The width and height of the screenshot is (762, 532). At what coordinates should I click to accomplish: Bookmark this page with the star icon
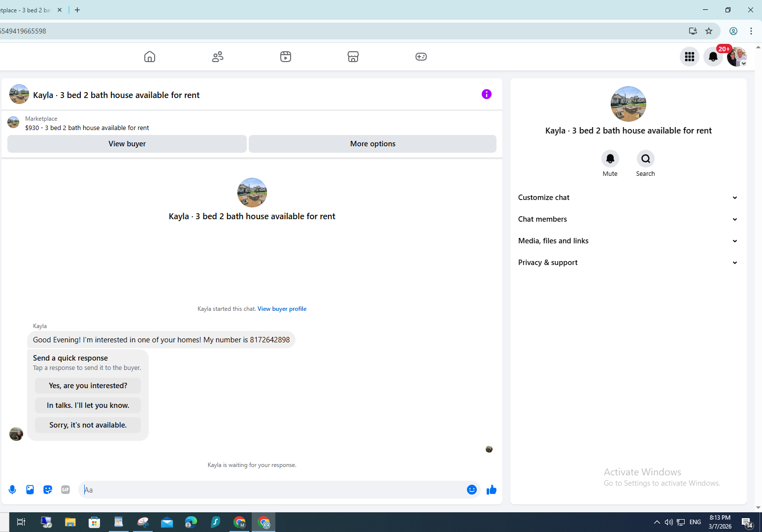tap(709, 31)
